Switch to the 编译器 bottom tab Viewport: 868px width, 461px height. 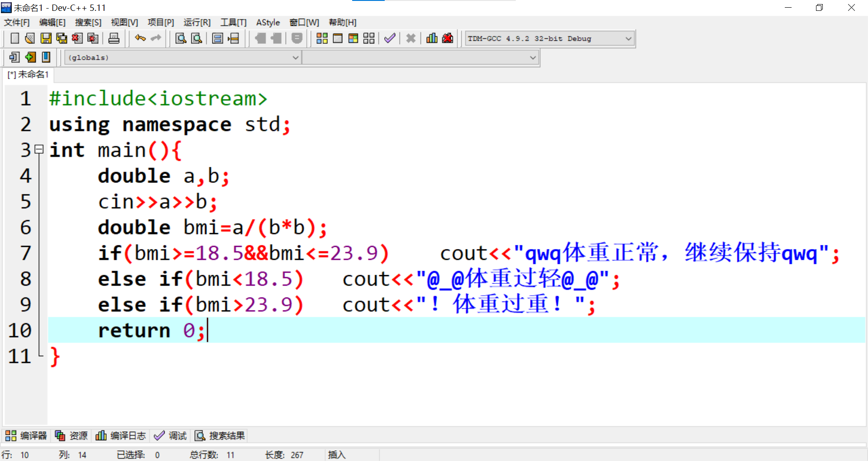click(x=26, y=436)
